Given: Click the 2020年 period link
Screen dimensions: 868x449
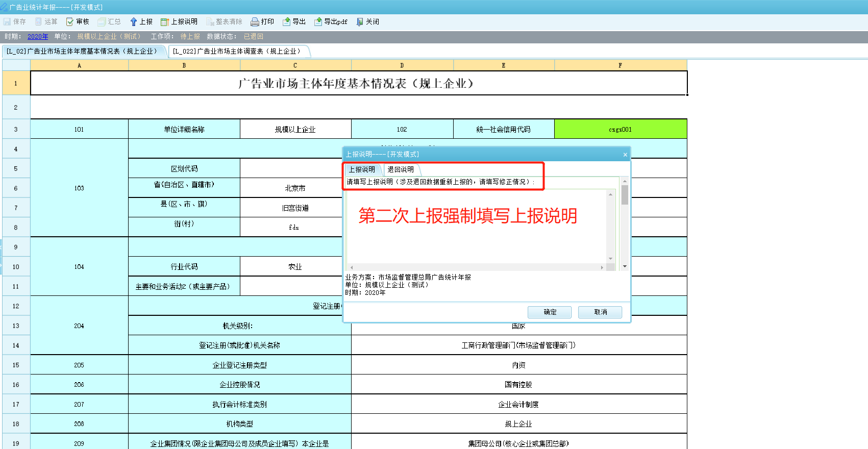Looking at the screenshot, I should pos(38,37).
